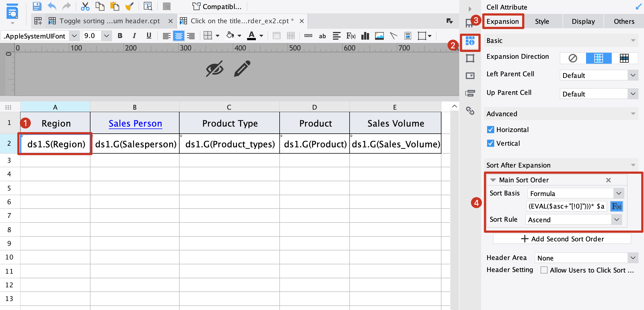
Task: Set expansion direction to horizontal
Action: point(624,58)
